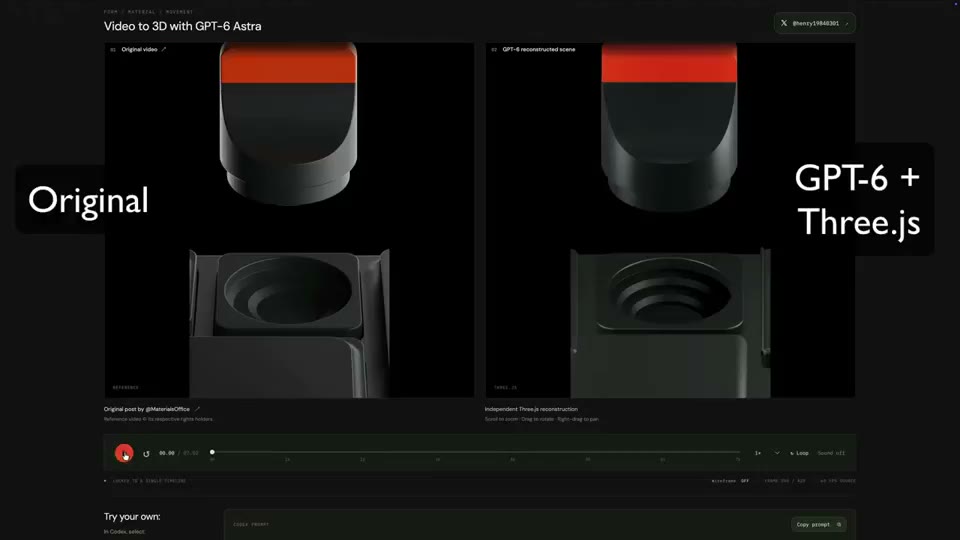Click external link arrow beside @MaterialsOffice
Image resolution: width=960 pixels, height=540 pixels.
click(x=197, y=409)
